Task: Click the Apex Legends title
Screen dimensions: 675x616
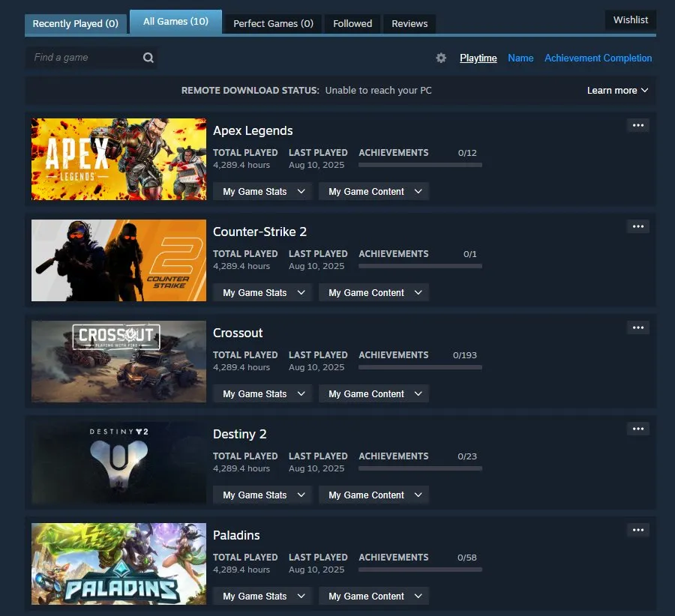Action: (x=253, y=131)
